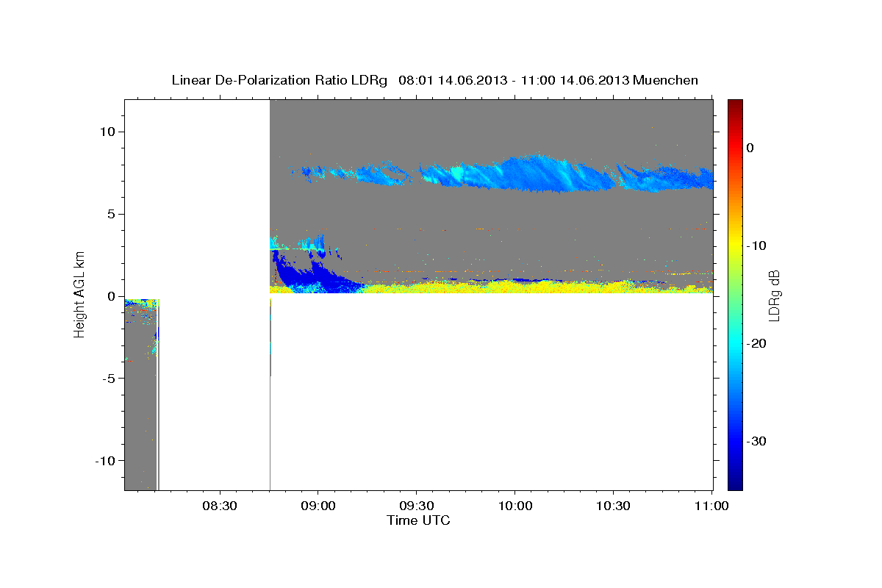Click the 09:00 time tick label
The width and height of the screenshot is (882, 588).
pyautogui.click(x=318, y=506)
